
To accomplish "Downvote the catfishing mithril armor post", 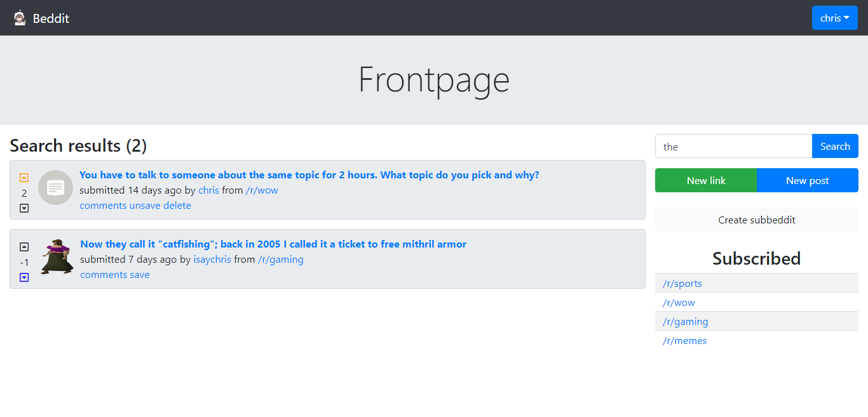I will click(24, 277).
